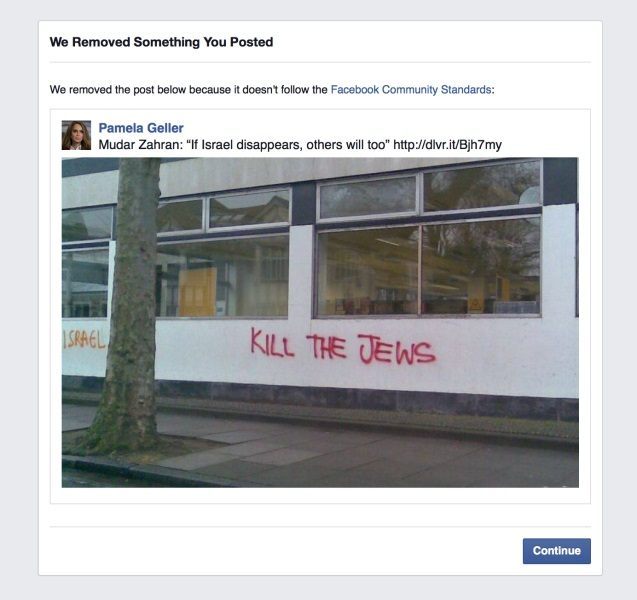Click the upper-right window pane in the photo
This screenshot has width=637, height=600.
pyautogui.click(x=483, y=186)
